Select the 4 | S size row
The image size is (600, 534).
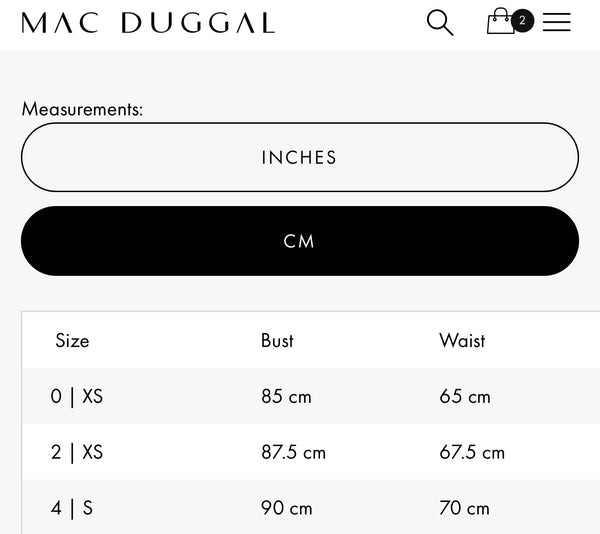[72, 508]
